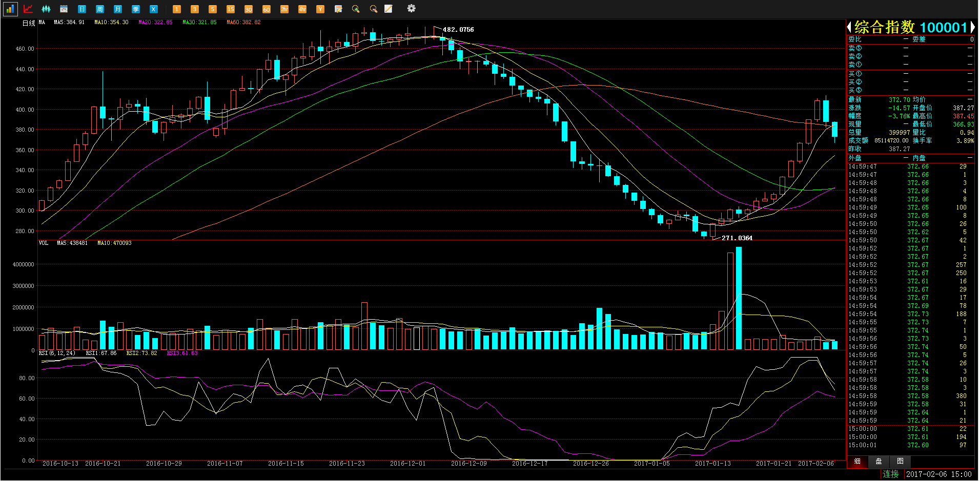Image resolution: width=980 pixels, height=481 pixels.
Task: Open the table edit tool with pencil
Action: (338, 9)
